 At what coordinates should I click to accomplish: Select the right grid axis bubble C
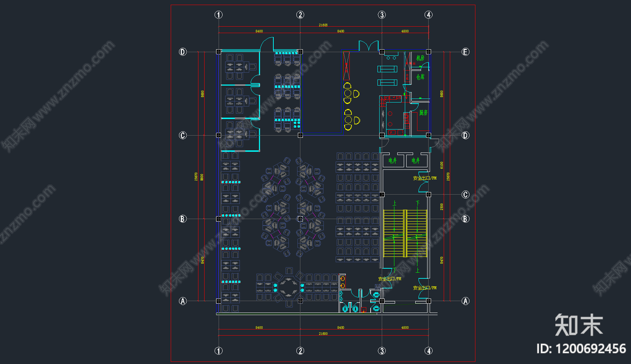465,195
